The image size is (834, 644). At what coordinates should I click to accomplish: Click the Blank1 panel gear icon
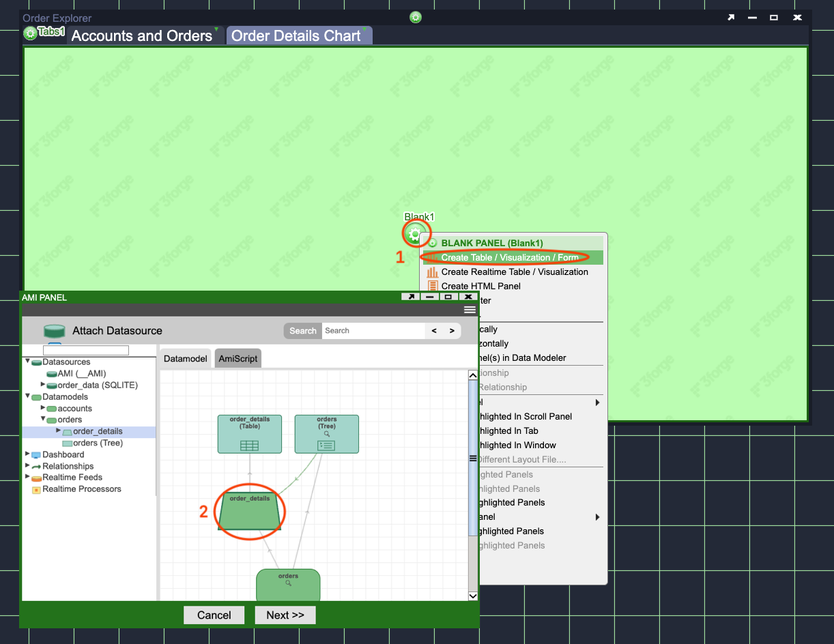[415, 234]
